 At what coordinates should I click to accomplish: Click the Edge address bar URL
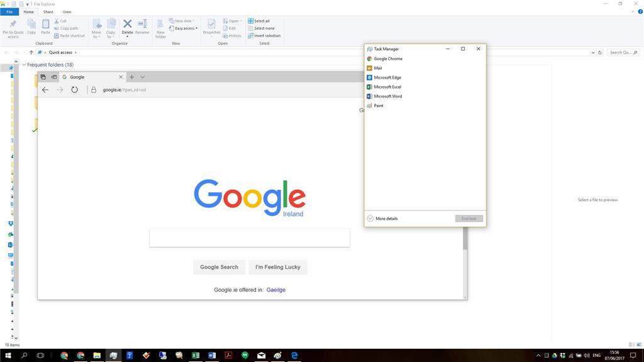coord(124,90)
